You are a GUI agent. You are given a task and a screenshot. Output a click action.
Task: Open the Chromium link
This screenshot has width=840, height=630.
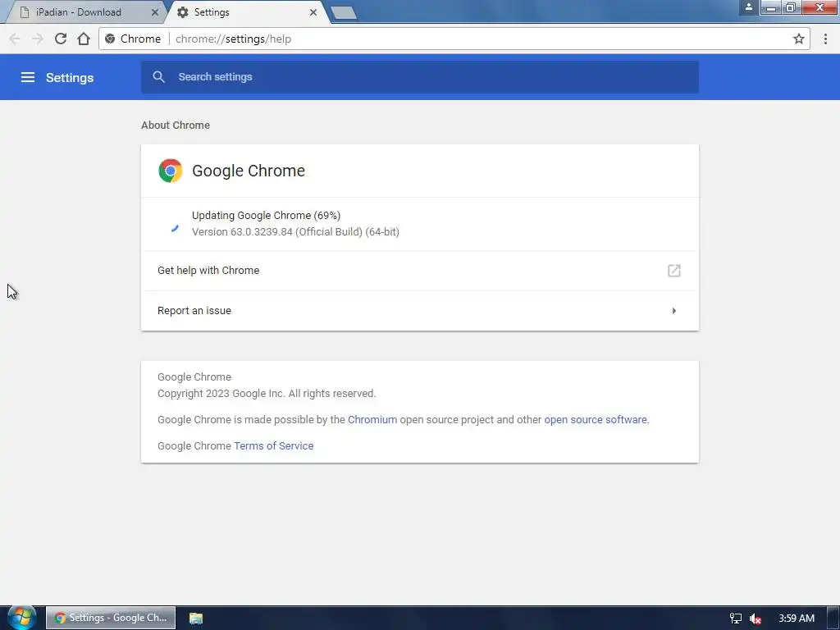pos(372,419)
